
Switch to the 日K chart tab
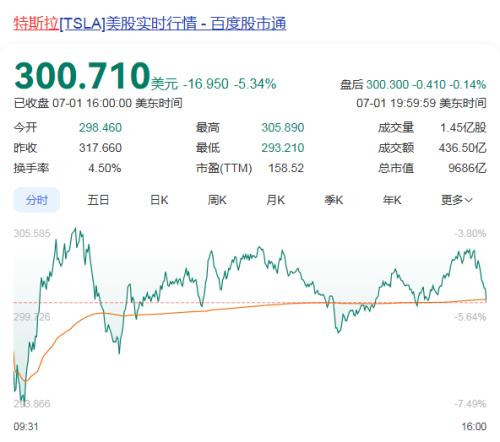click(159, 200)
